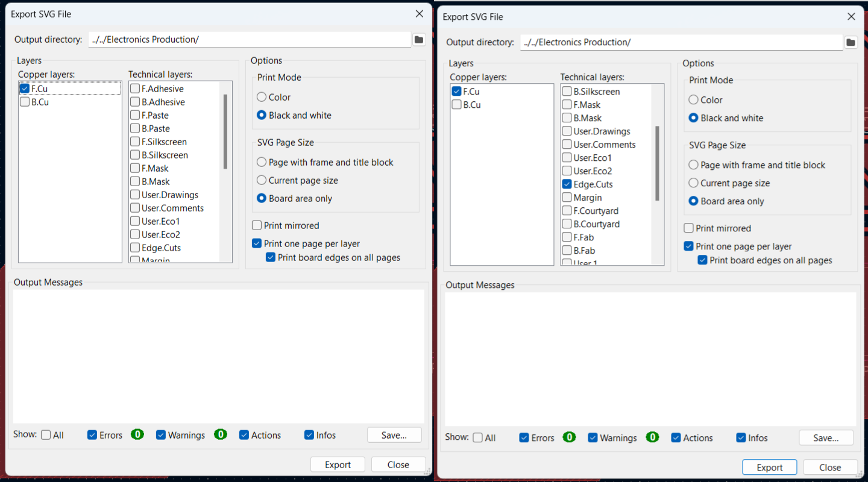Image resolution: width=868 pixels, height=482 pixels.
Task: Tick the F.Fab layer checkbox
Action: coord(567,237)
